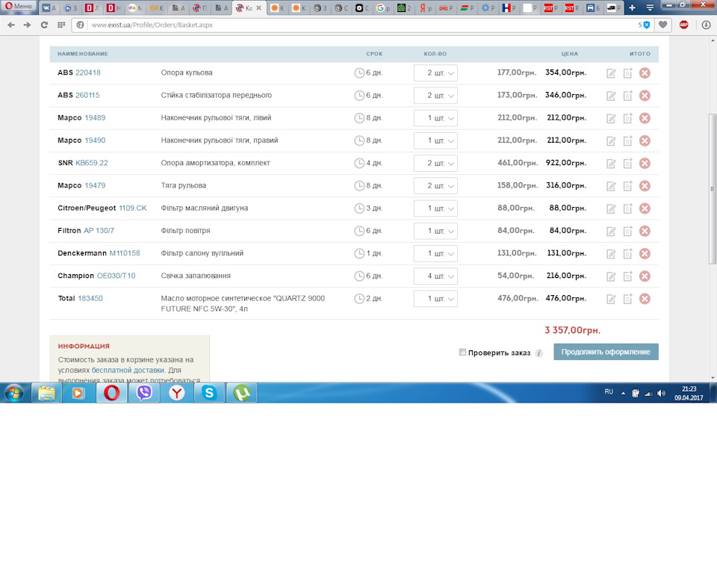Open the Opera Меню button
This screenshot has width=717, height=588.
pos(19,6)
